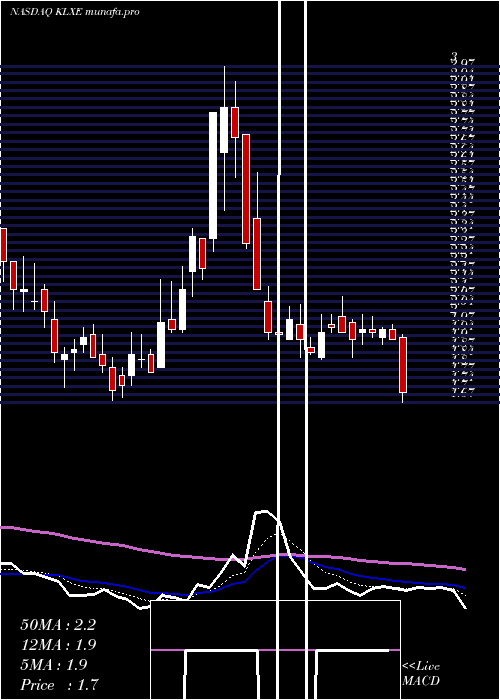Select the 12MA : 1.9 label
The height and width of the screenshot is (700, 500).
(x=58, y=645)
